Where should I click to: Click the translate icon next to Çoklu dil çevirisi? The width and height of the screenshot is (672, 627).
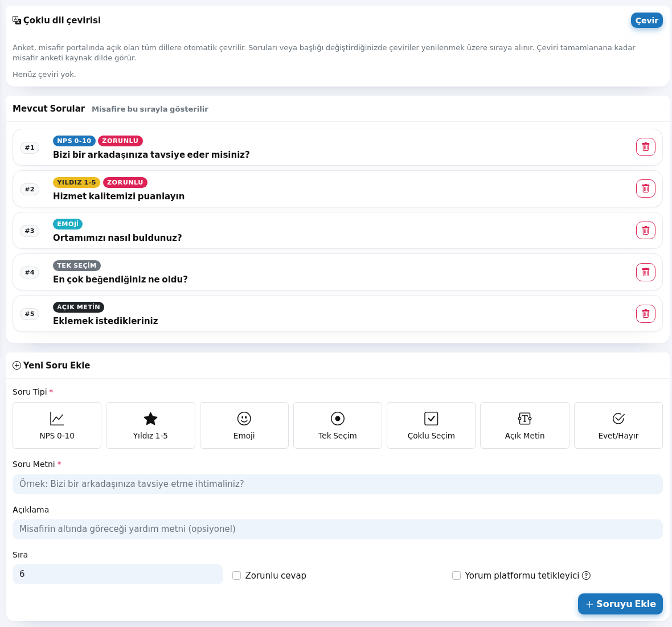tap(17, 20)
